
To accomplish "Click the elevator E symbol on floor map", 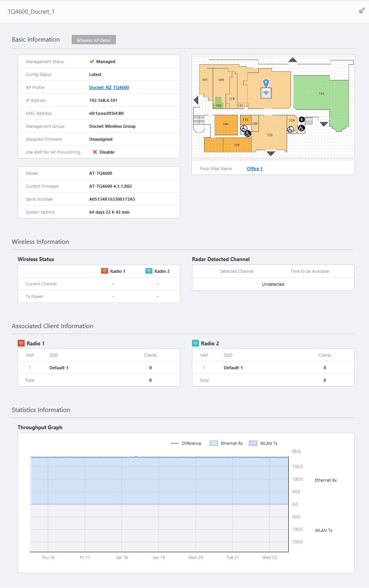I will pyautogui.click(x=302, y=120).
